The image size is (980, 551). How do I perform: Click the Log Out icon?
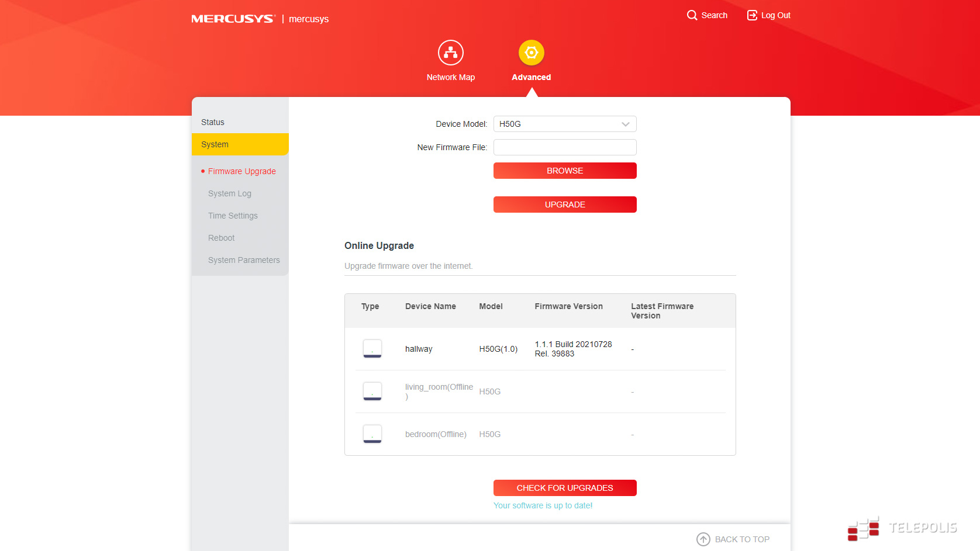[752, 15]
